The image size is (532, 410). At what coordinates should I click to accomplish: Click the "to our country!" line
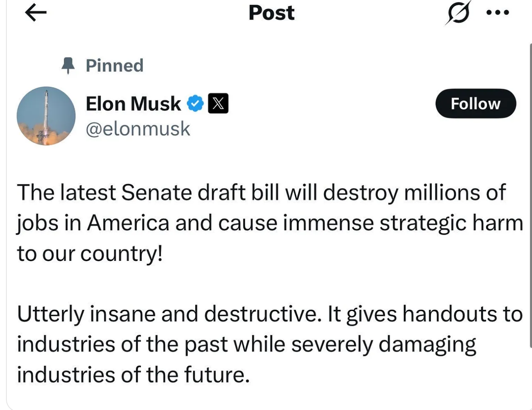(90, 254)
